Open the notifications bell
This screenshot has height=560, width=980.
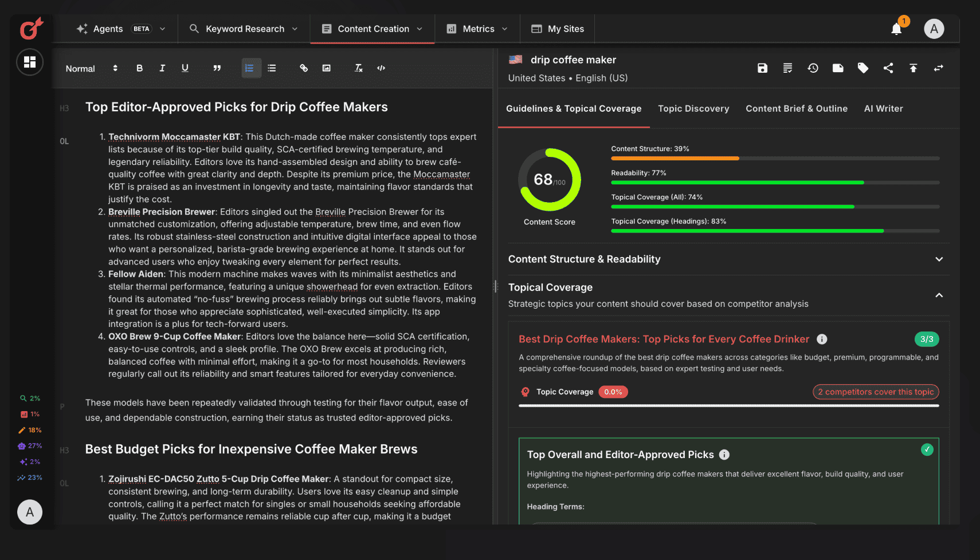point(896,29)
